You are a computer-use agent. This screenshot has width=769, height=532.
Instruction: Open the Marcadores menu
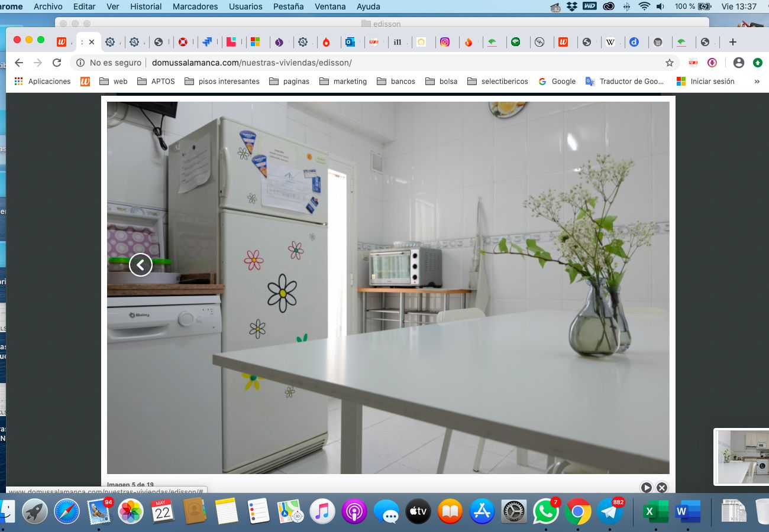click(195, 7)
